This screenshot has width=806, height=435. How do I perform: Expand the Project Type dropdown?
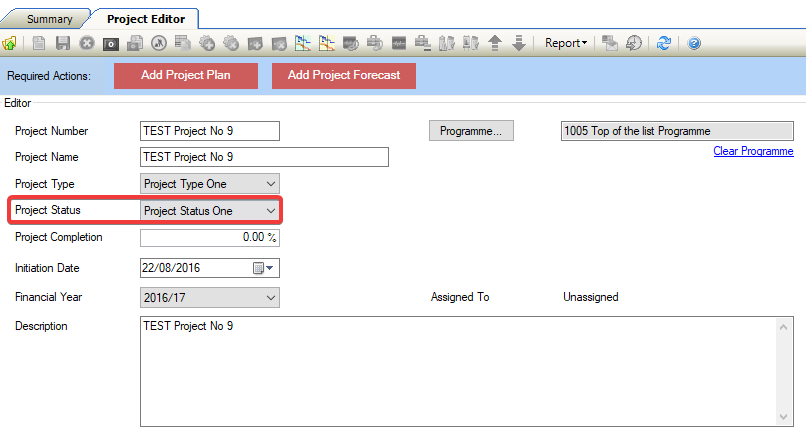pos(270,184)
